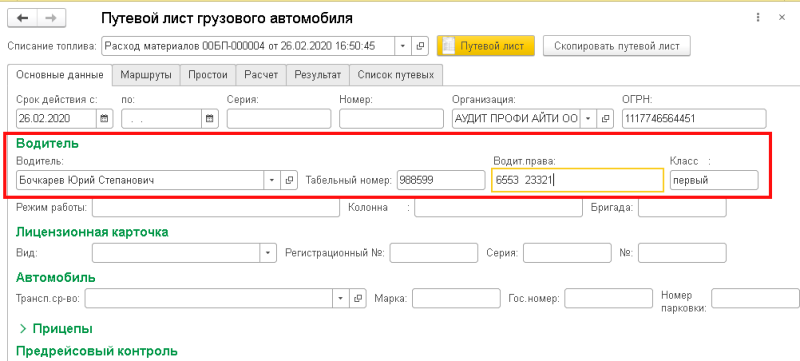
Task: Open the Трансп.ср-во record icon
Action: pos(358,298)
